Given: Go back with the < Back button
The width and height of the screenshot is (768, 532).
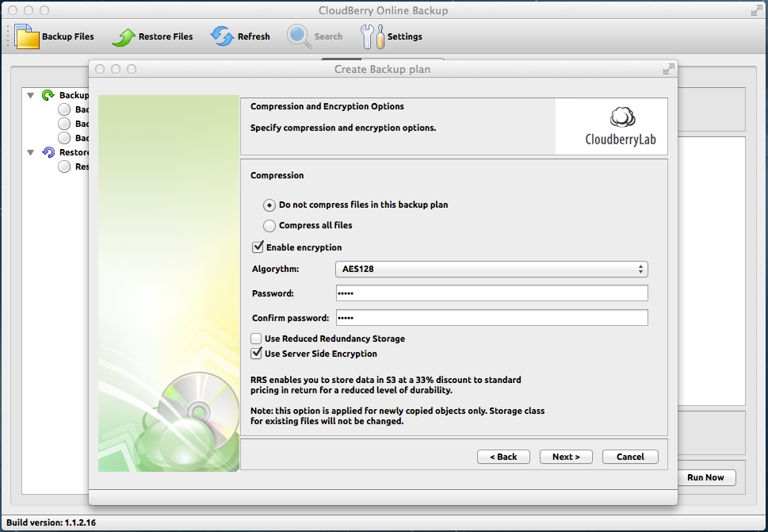Looking at the screenshot, I should 503,457.
